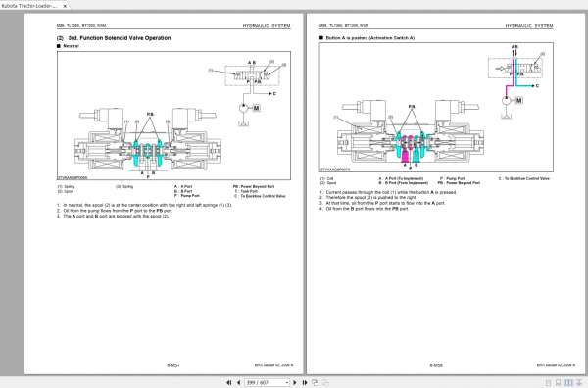Click page number 8-M58 footer
Image resolution: width=588 pixels, height=388 pixels.
[436, 365]
